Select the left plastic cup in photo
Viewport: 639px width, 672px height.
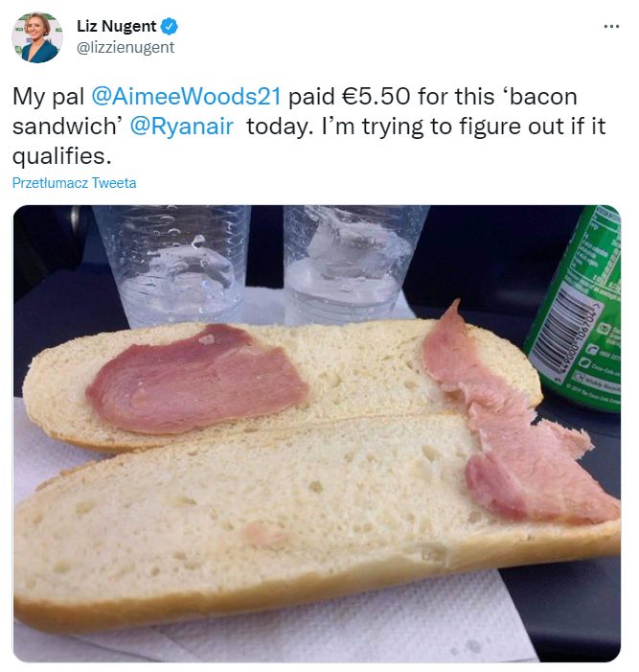[x=171, y=266]
